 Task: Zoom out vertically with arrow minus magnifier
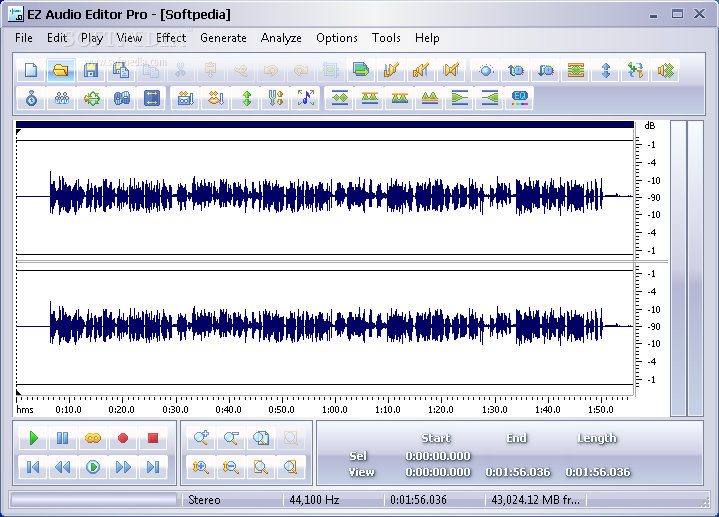pyautogui.click(x=231, y=467)
